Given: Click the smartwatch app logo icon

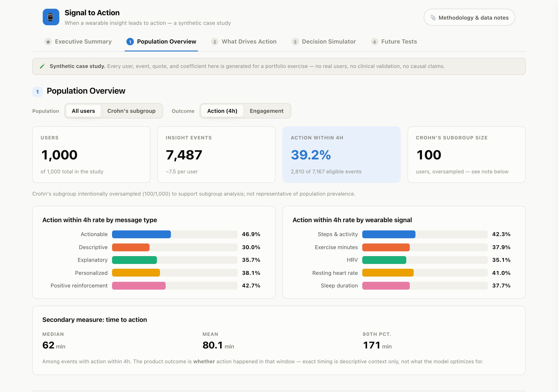Looking at the screenshot, I should point(51,17).
